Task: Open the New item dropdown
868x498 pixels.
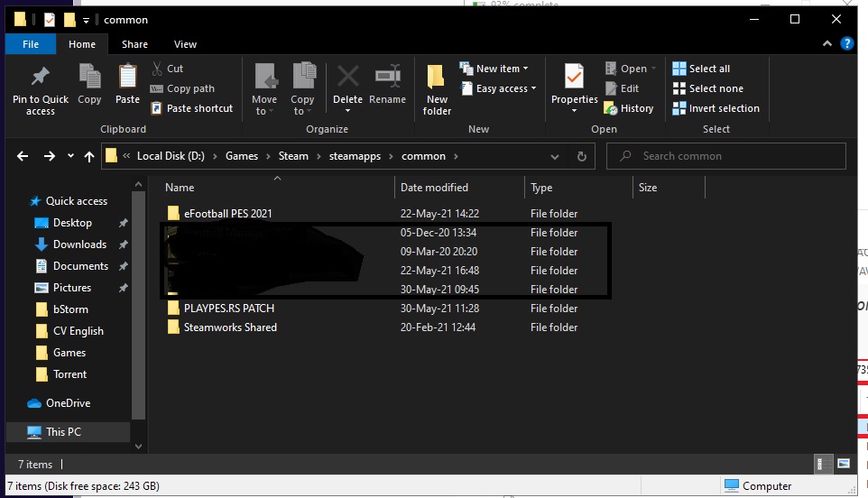Action: [x=494, y=69]
